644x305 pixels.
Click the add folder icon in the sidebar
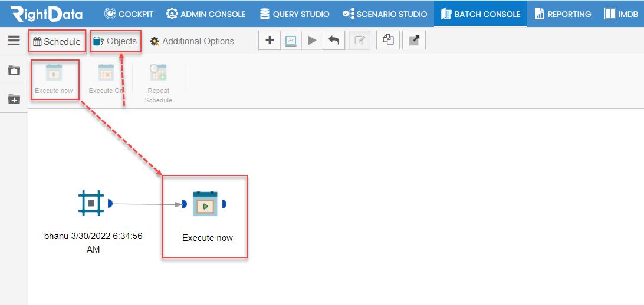[14, 99]
